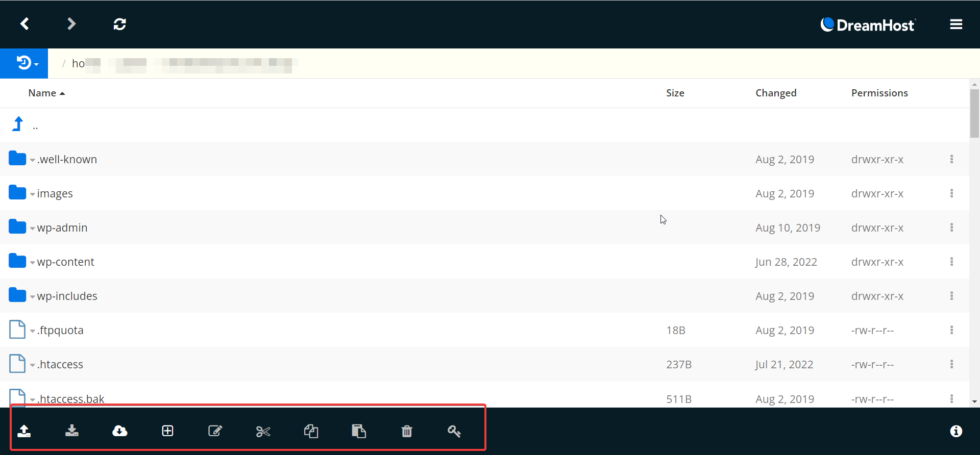Sort by Size column
The height and width of the screenshot is (455, 980).
click(675, 93)
